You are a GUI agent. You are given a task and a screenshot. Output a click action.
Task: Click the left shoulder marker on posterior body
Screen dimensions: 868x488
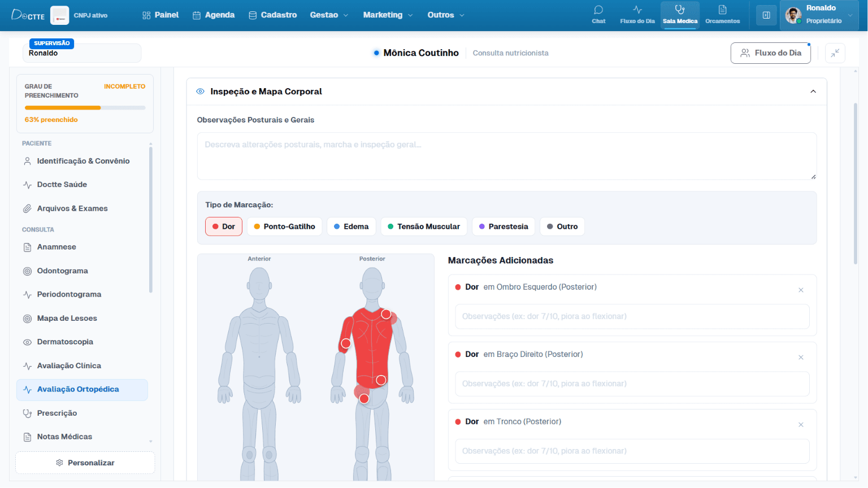pyautogui.click(x=386, y=314)
